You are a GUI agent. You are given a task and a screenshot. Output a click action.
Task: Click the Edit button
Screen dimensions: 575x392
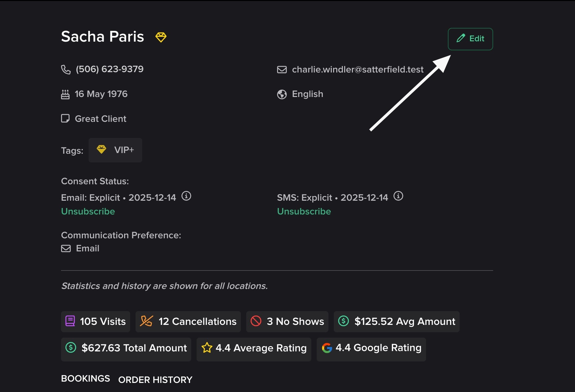[470, 39]
